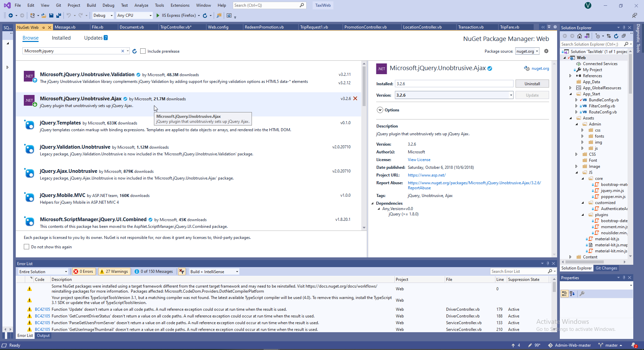This screenshot has width=644, height=350.
Task: Collapse the Assets folder node
Action: [x=570, y=118]
